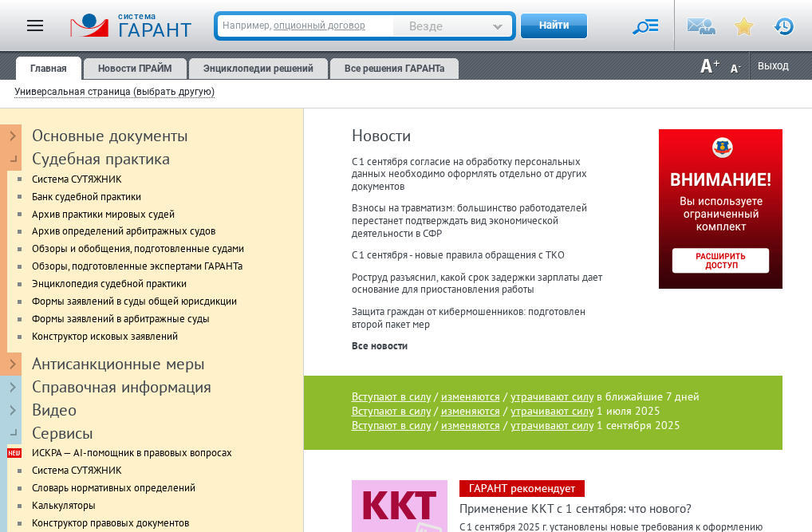This screenshot has height=532, width=812.
Task: Click изменяются for 1 сентября 2025
Action: tap(471, 426)
